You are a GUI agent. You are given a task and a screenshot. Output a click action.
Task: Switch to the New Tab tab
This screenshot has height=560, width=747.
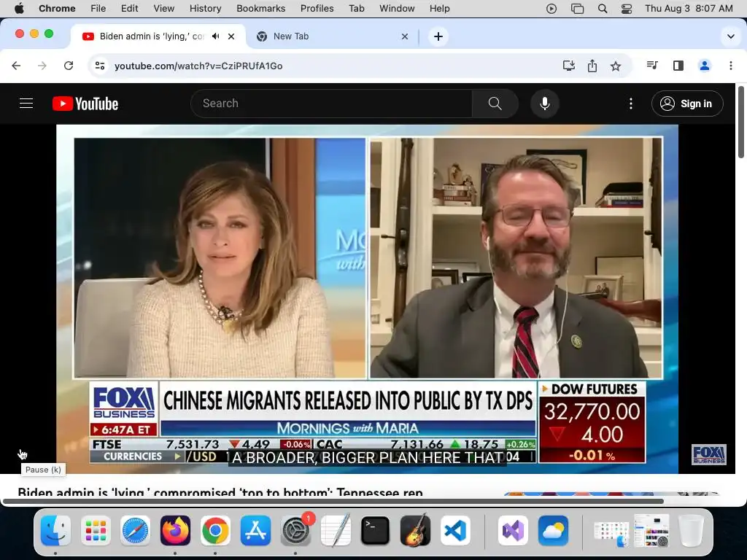[x=332, y=36]
